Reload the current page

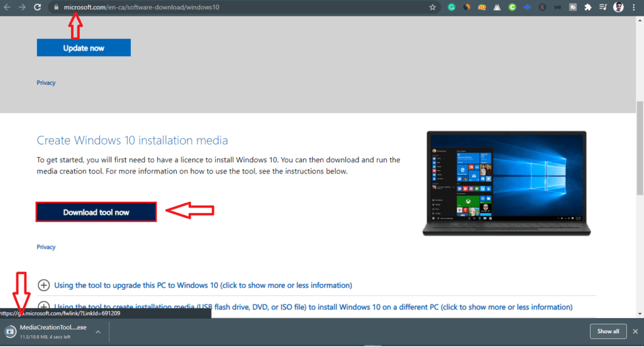coord(37,7)
